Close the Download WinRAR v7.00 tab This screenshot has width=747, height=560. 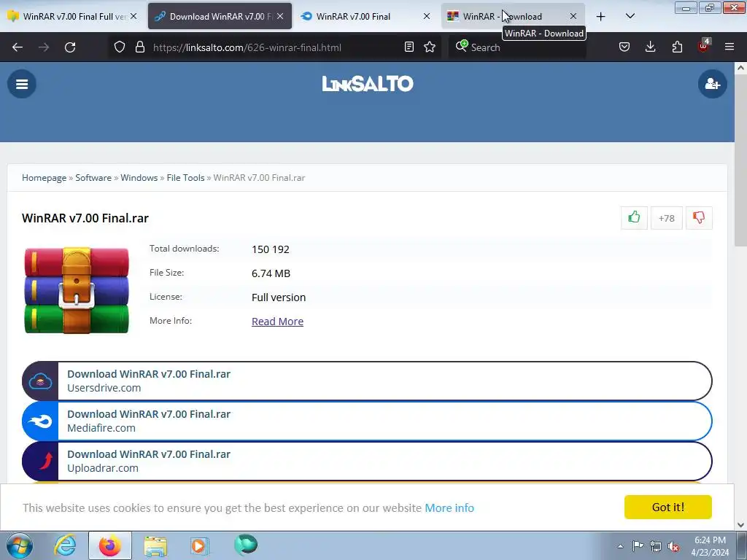tap(280, 16)
